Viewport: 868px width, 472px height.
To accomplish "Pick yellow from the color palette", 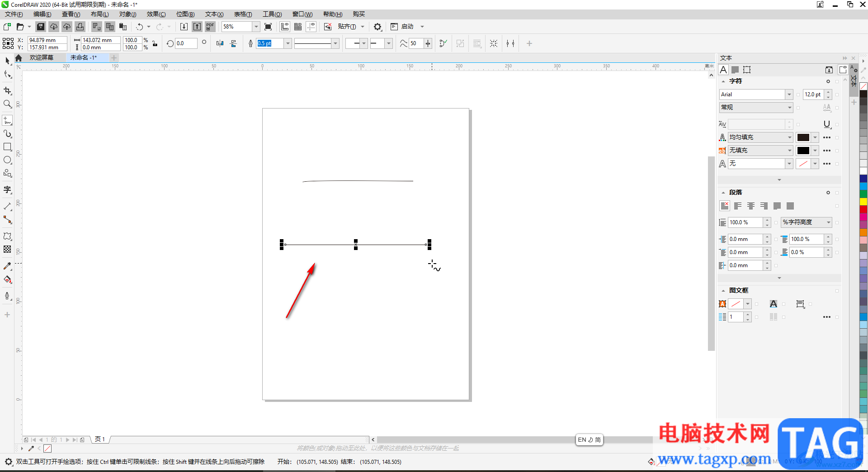I will [863, 202].
